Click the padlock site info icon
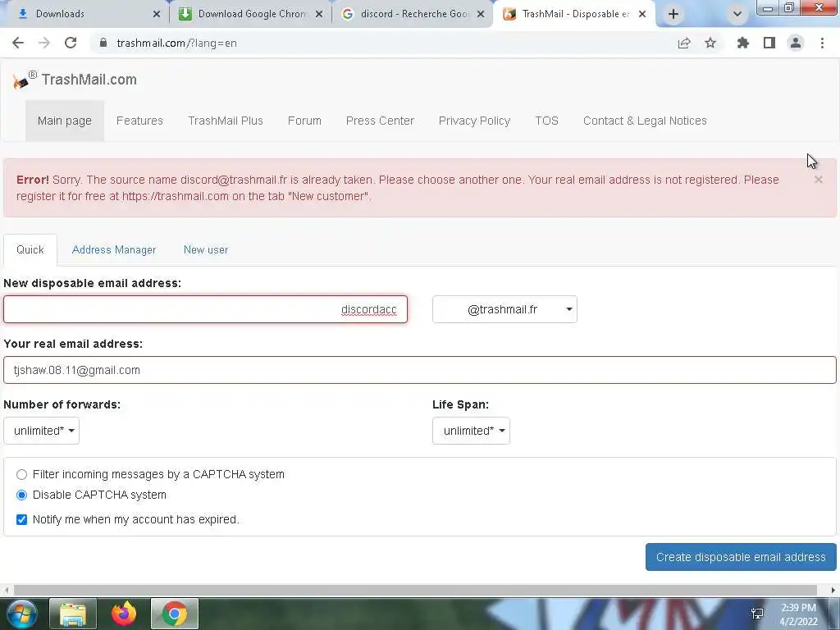Screen dimensions: 840x630 (x=103, y=43)
